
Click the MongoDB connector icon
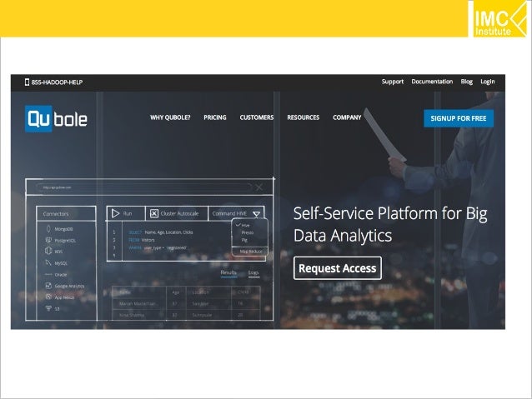[x=48, y=229]
